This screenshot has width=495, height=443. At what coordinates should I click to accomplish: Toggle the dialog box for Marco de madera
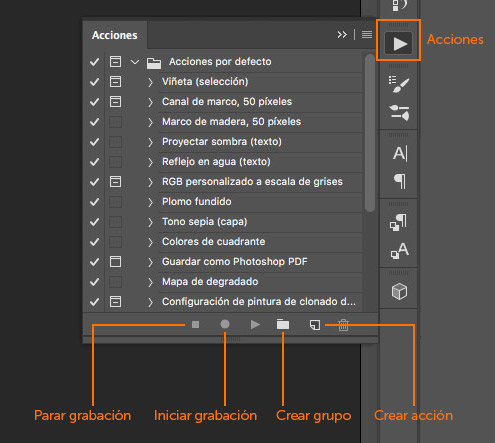[115, 122]
